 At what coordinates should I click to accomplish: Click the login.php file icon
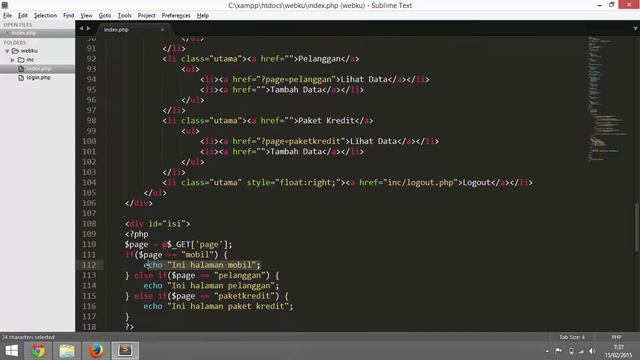[21, 77]
